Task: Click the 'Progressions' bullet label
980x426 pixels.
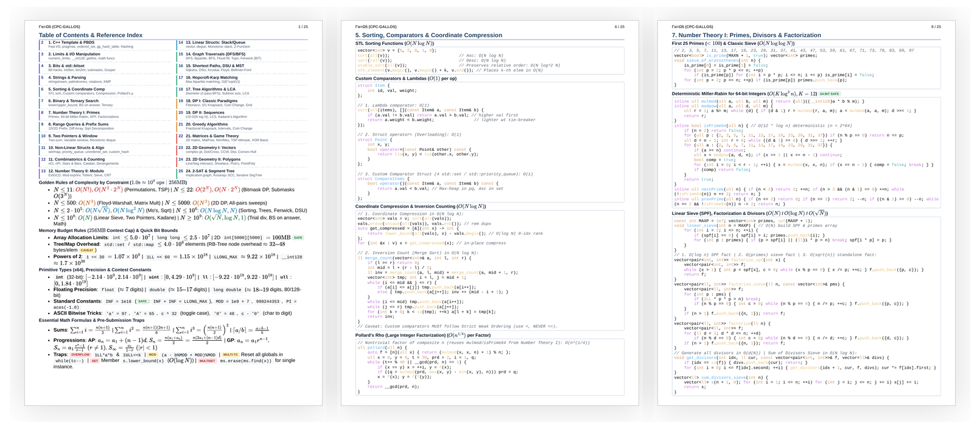Action: tap(69, 340)
